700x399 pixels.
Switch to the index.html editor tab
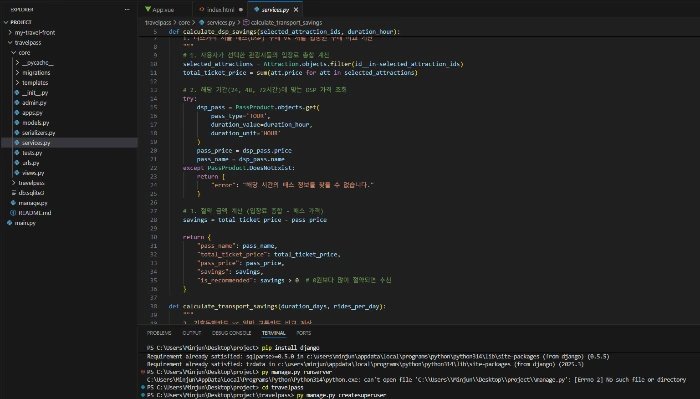(x=221, y=9)
